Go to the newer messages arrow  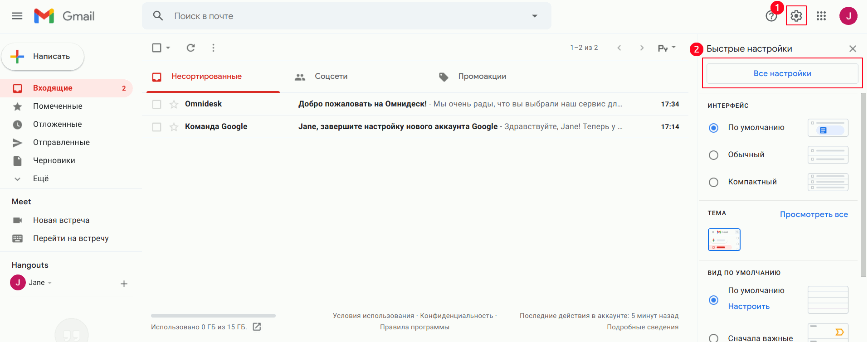coord(619,48)
